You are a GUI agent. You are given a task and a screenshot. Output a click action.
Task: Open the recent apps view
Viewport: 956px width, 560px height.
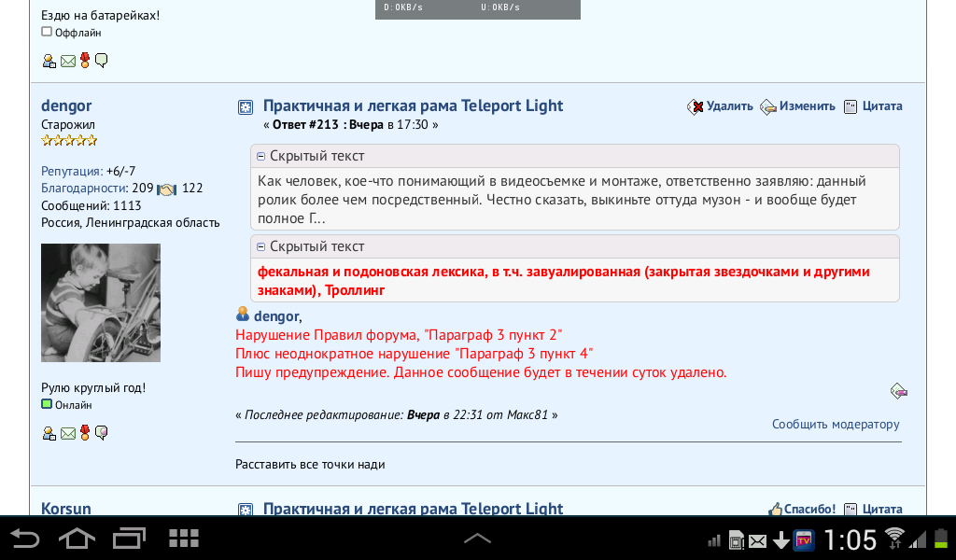[x=129, y=539]
